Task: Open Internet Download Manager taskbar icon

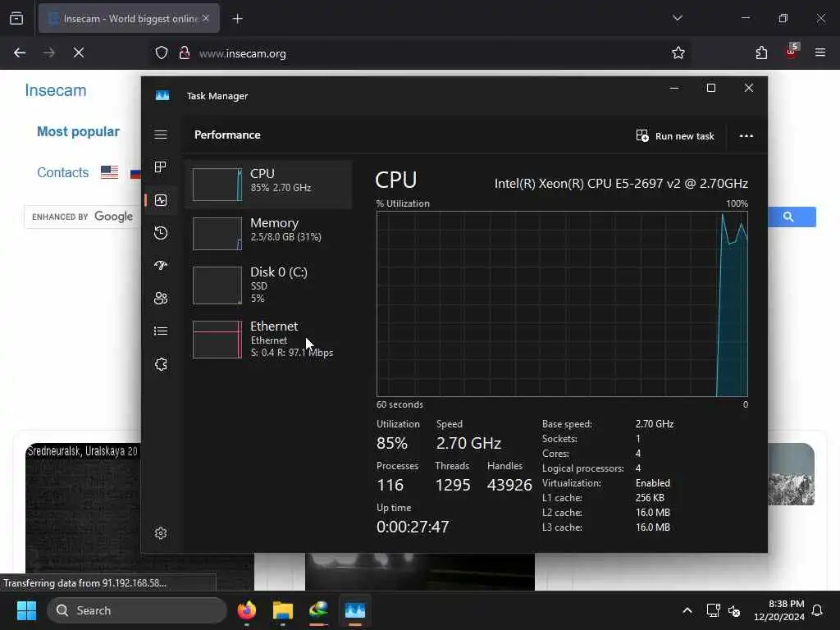Action: coord(319,610)
